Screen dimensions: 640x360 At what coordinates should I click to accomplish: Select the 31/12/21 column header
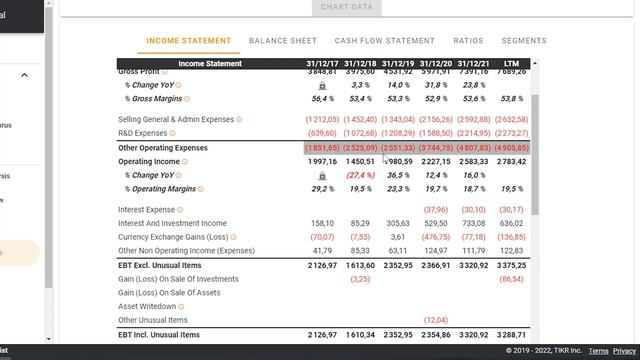tap(473, 64)
